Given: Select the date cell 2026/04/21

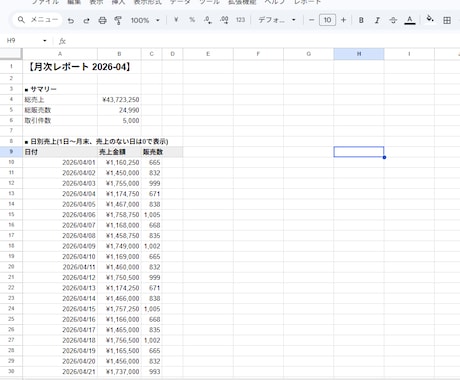Looking at the screenshot, I should [60, 371].
